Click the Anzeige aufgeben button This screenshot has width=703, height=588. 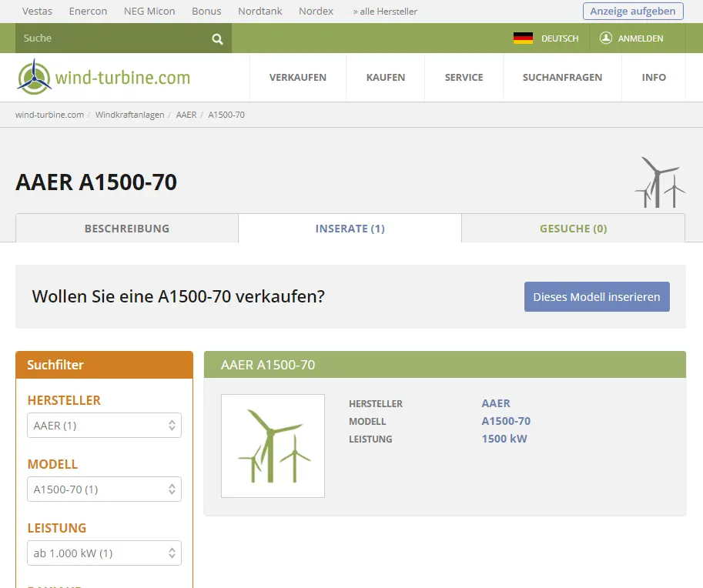pyautogui.click(x=633, y=11)
